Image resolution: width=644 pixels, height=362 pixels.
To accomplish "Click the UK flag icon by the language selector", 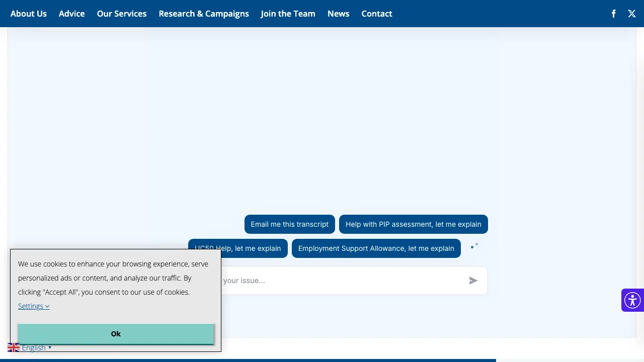I will [x=14, y=347].
